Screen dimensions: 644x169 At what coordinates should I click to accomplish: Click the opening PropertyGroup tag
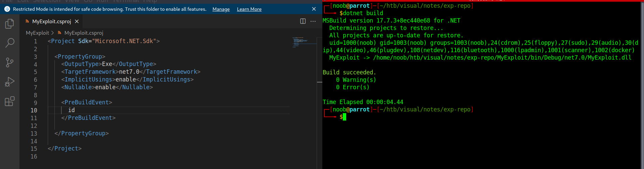pyautogui.click(x=80, y=57)
